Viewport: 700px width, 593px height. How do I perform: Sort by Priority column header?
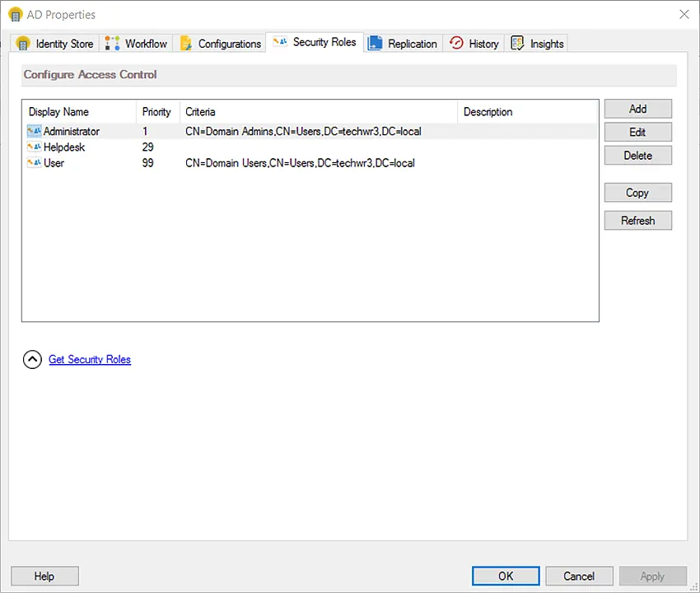[x=157, y=112]
